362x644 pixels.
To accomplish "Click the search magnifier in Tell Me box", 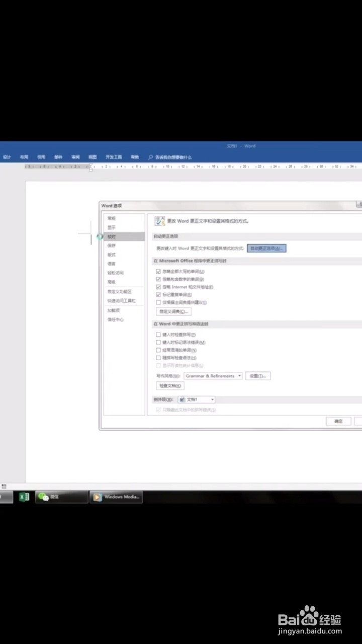I will coord(150,157).
